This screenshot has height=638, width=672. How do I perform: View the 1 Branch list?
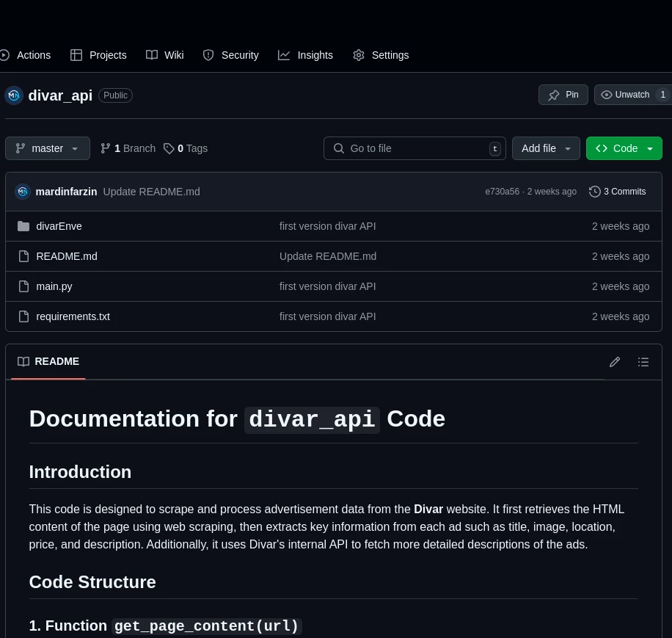click(x=128, y=148)
